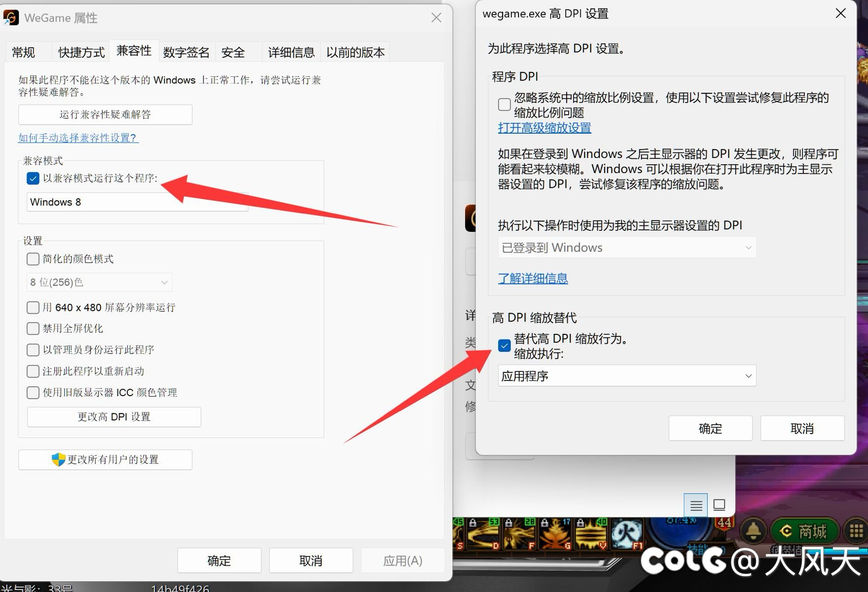Enable 以管理员身份运行此程序 checkbox

coord(33,350)
